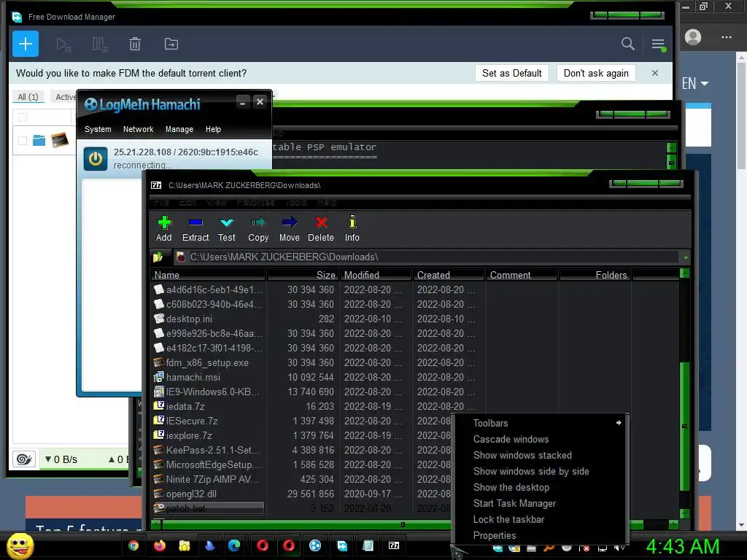Click the pause downloads icon in FDM
Viewport: 747px width, 560px height.
[99, 44]
